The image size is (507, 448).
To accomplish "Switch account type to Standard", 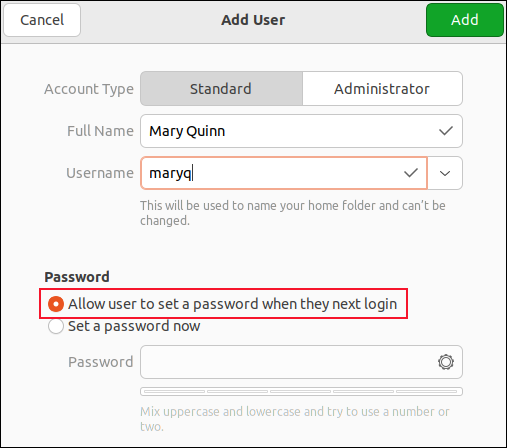I will coord(221,89).
